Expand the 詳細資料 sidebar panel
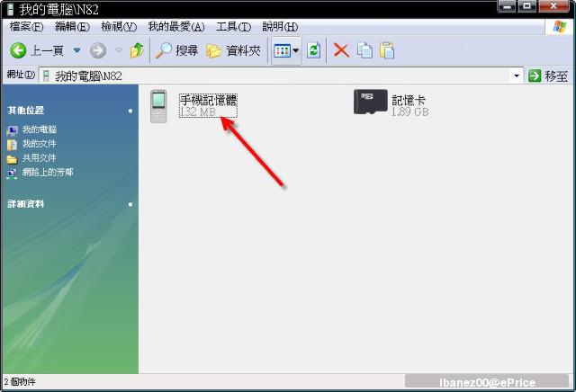This screenshot has width=576, height=392. (x=130, y=204)
